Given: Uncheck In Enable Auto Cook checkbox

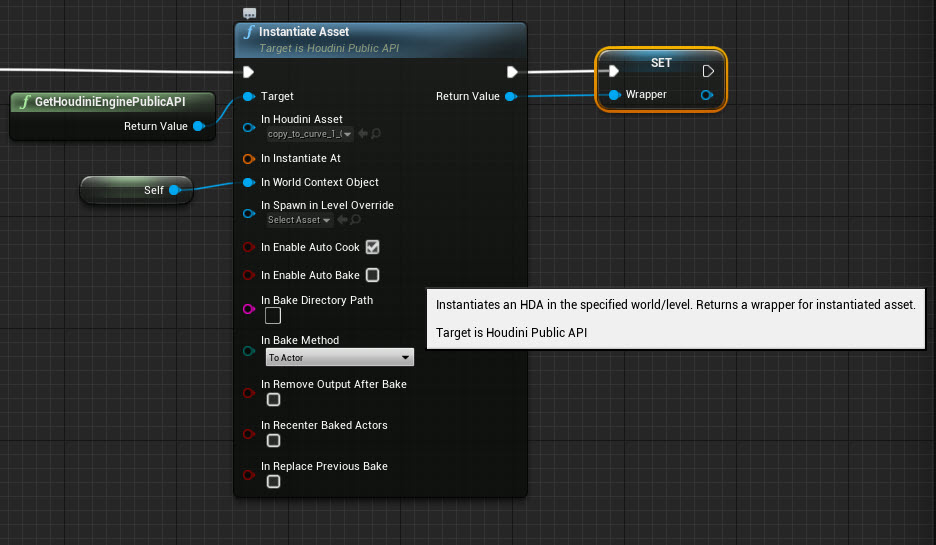Looking at the screenshot, I should click(372, 247).
